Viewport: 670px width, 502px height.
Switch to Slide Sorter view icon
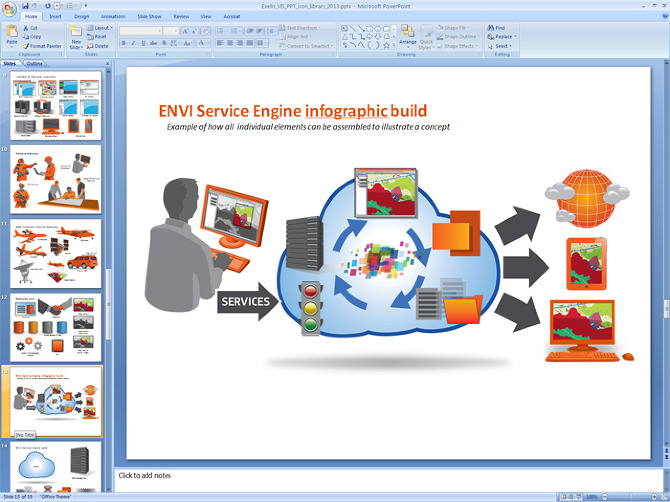pyautogui.click(x=570, y=497)
